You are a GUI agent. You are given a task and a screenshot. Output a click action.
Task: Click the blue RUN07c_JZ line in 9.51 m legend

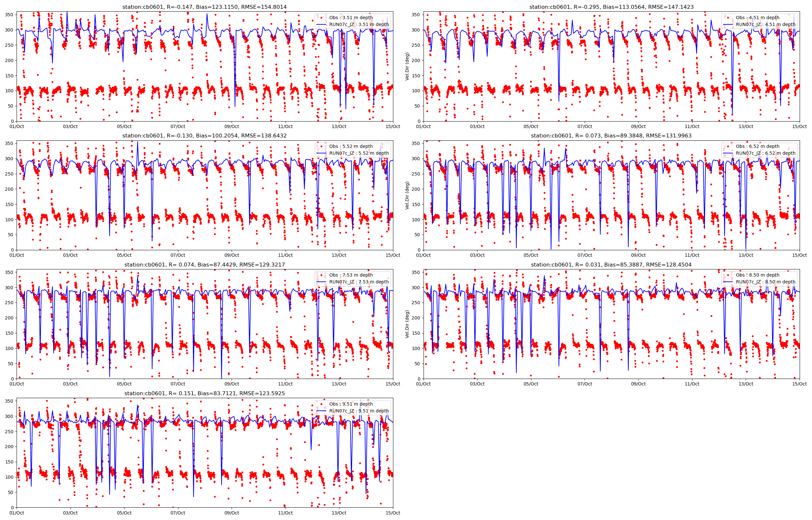(322, 410)
